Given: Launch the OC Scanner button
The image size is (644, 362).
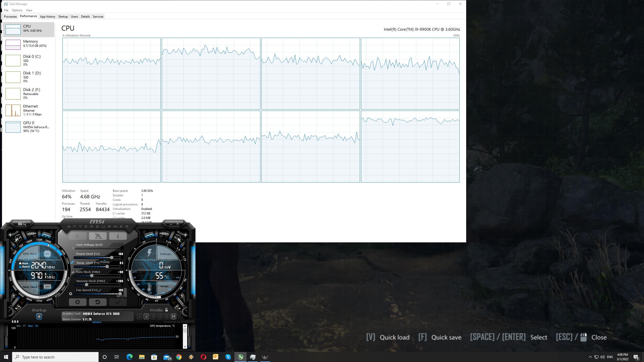Looking at the screenshot, I should (22, 223).
